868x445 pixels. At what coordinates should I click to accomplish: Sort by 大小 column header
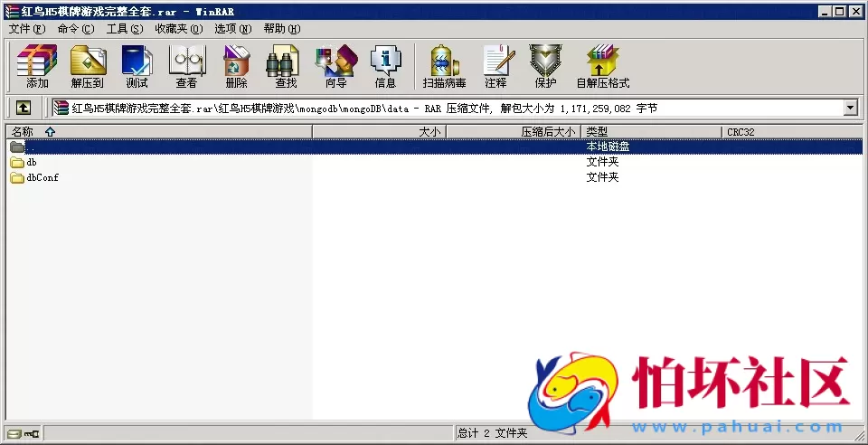point(379,132)
